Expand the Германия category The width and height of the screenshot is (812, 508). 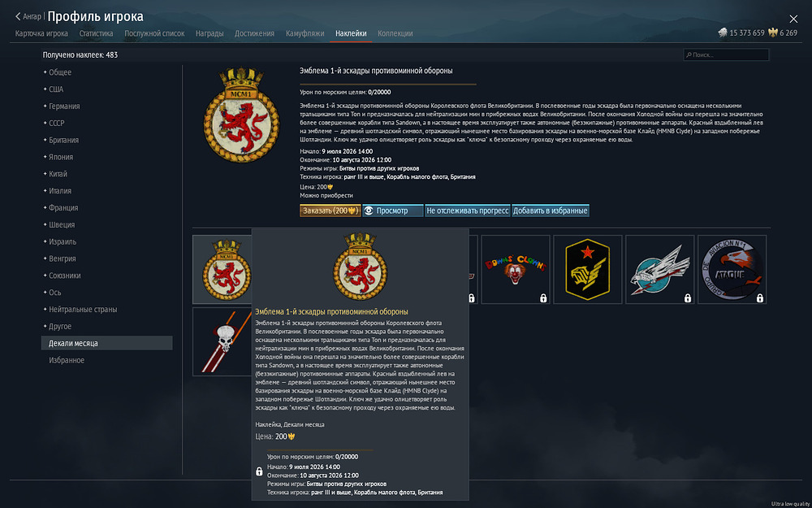click(x=62, y=106)
